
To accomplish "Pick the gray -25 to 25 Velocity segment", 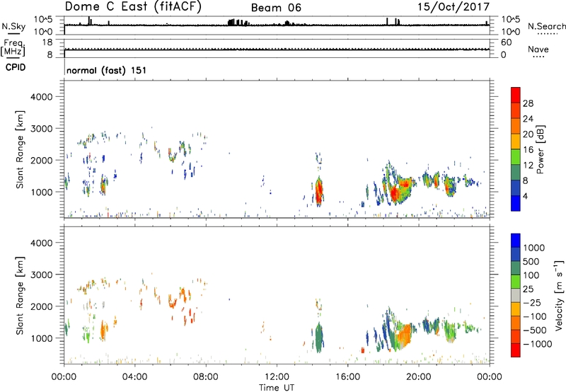I will click(x=516, y=295).
